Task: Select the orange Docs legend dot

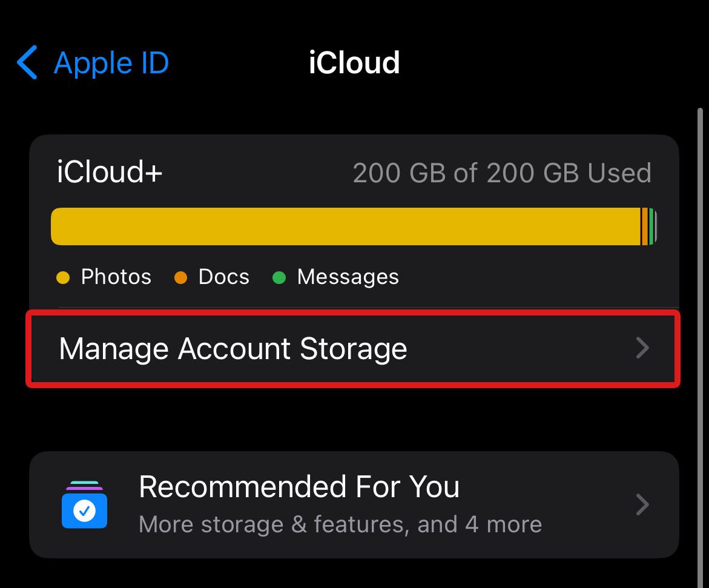Action: pyautogui.click(x=180, y=277)
